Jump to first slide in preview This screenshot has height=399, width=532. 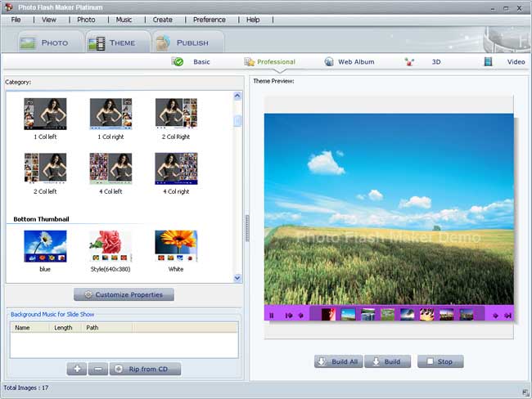tap(288, 316)
